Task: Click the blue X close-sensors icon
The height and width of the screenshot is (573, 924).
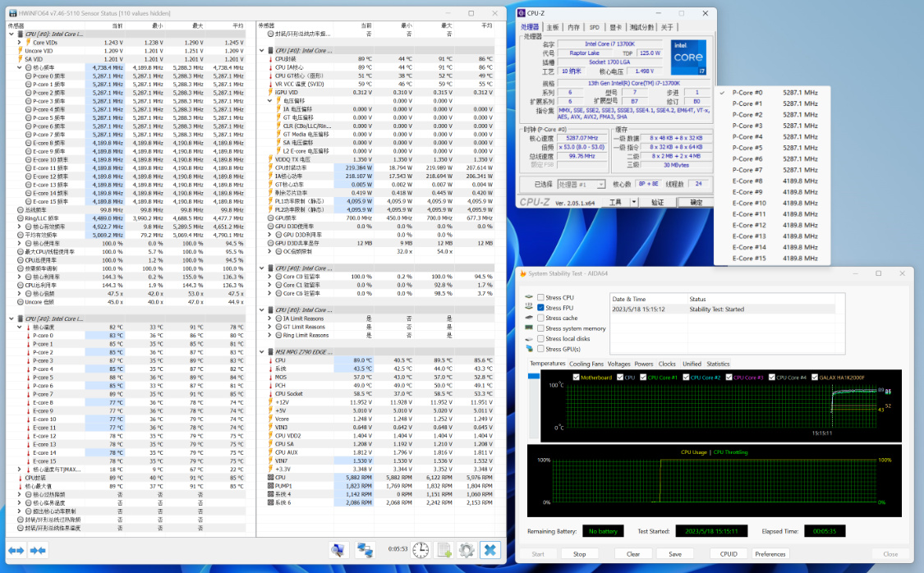Action: pos(490,550)
